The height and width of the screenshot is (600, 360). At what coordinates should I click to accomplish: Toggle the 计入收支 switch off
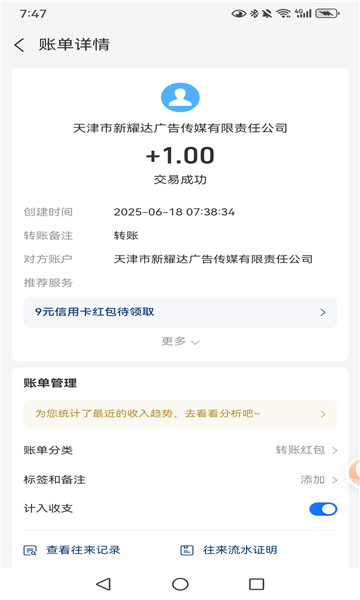pos(323,509)
